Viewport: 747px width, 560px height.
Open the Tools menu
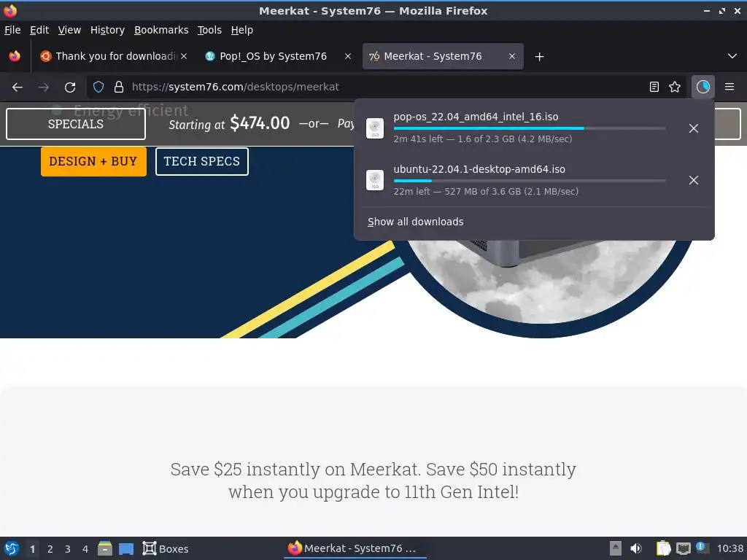click(x=209, y=30)
